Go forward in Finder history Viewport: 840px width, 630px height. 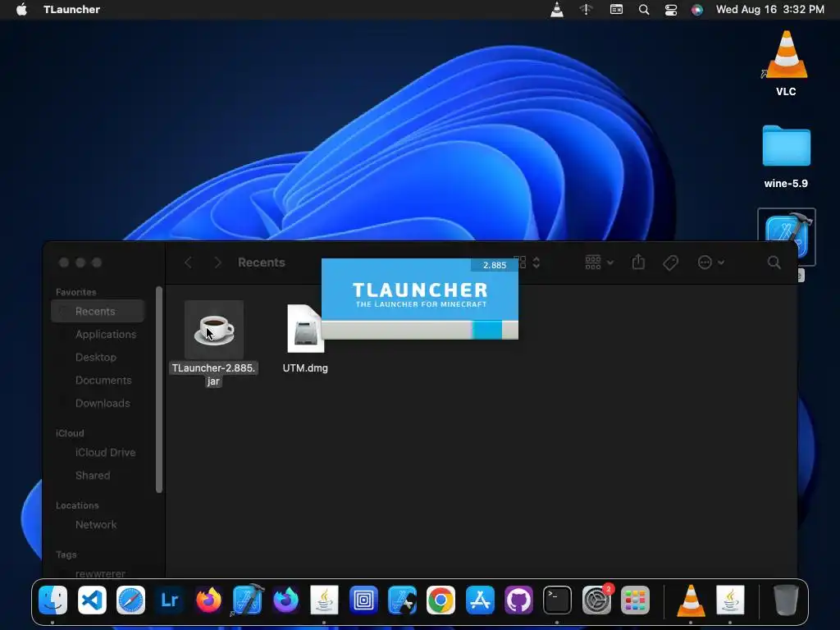point(217,262)
